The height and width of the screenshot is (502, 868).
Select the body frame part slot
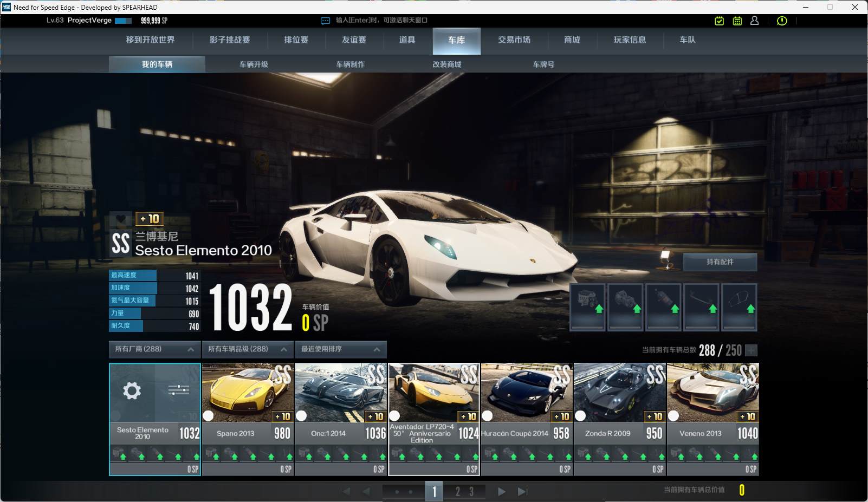(x=739, y=307)
